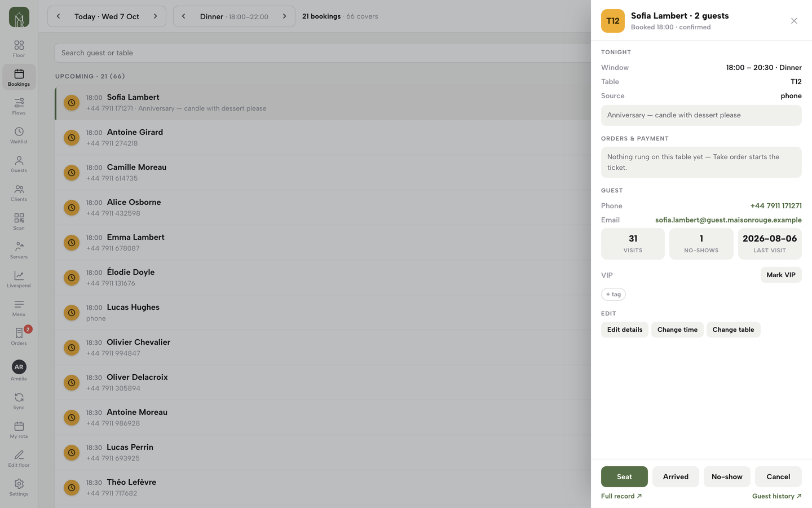Mark the booking as No-show
812x508 pixels.
click(727, 477)
